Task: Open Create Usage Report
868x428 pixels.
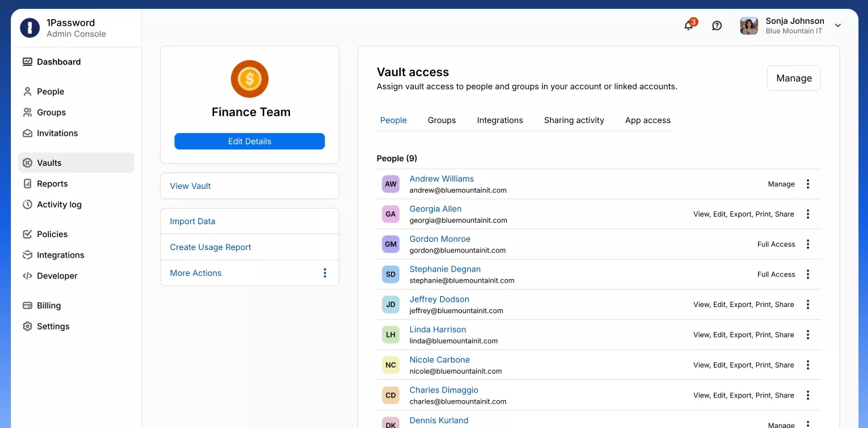Action: pyautogui.click(x=211, y=247)
